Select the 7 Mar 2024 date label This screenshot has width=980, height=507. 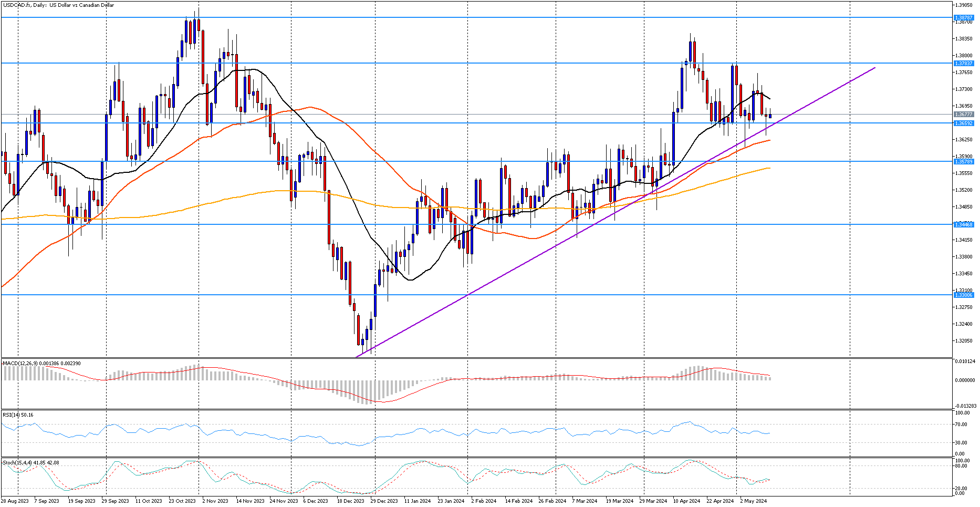pyautogui.click(x=585, y=501)
